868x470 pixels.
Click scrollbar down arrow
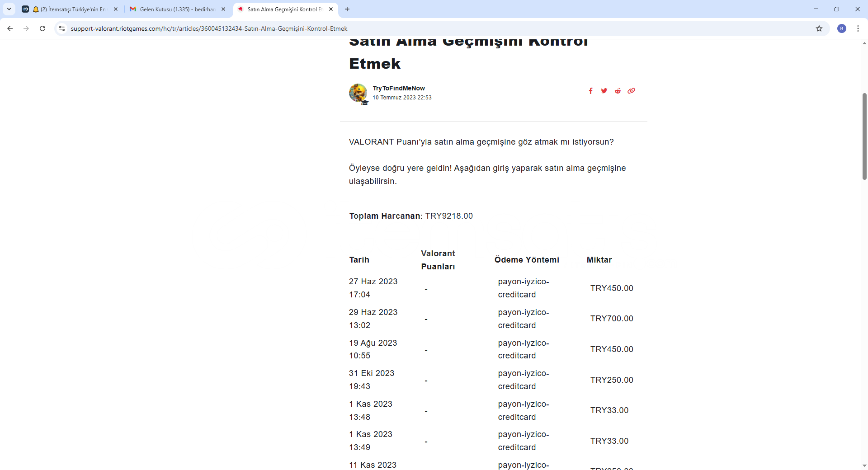pos(864,465)
